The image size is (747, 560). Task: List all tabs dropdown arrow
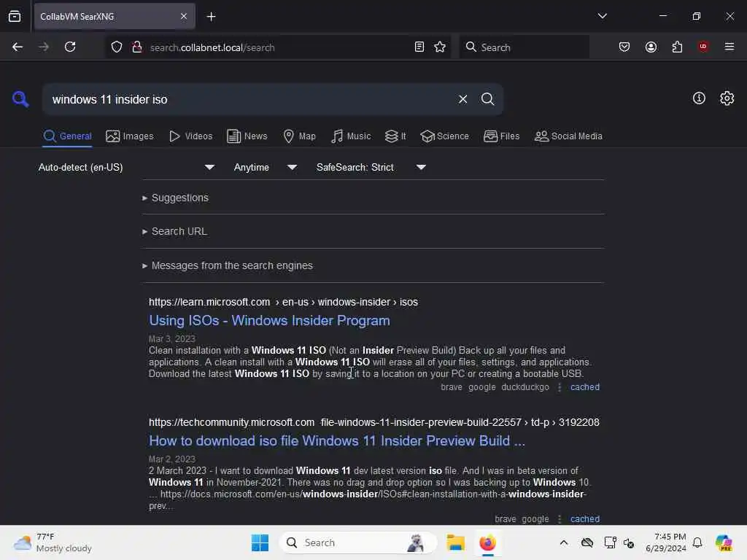[x=602, y=16]
